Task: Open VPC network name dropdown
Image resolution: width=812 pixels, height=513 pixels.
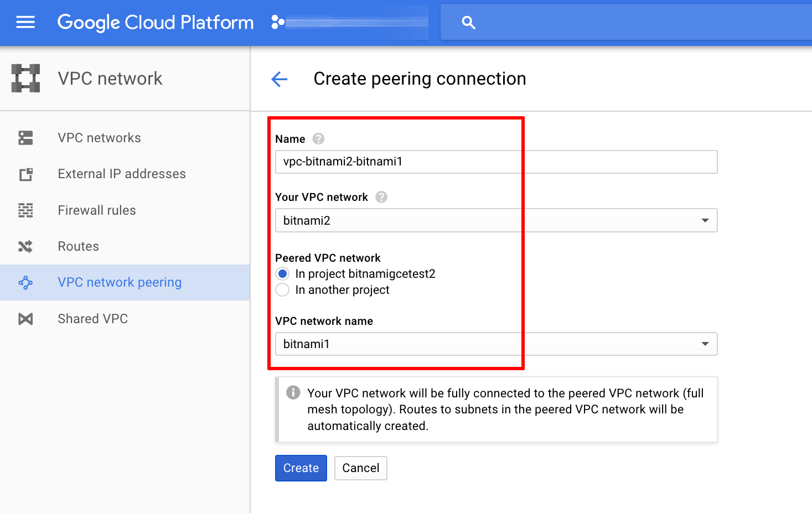Action: point(496,344)
